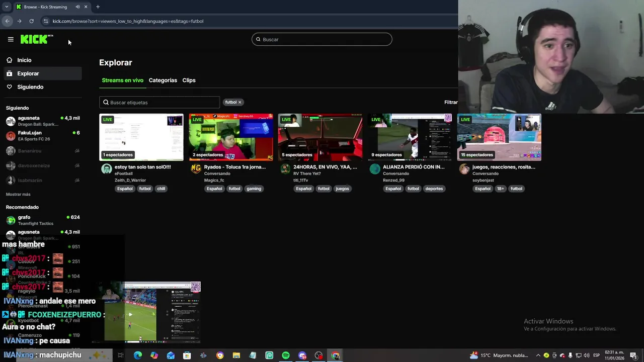Click the Magics_fc channel name
Viewport: 644px width, 362px height.
(x=214, y=180)
